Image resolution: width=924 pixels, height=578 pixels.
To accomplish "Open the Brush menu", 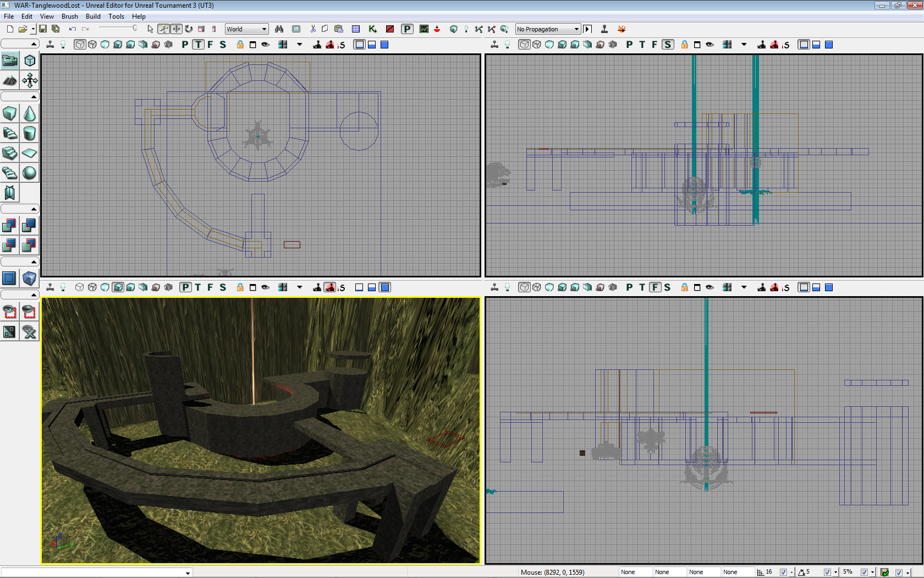I will tap(70, 17).
